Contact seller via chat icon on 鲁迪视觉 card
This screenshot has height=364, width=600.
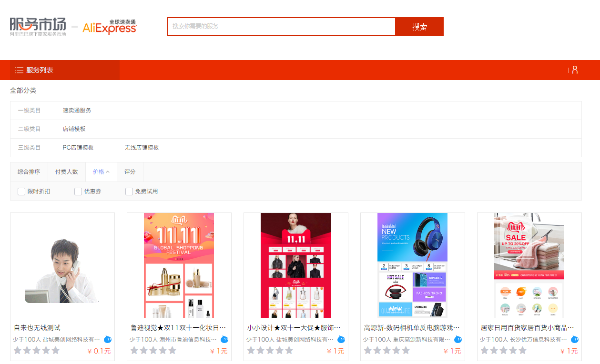pyautogui.click(x=224, y=340)
